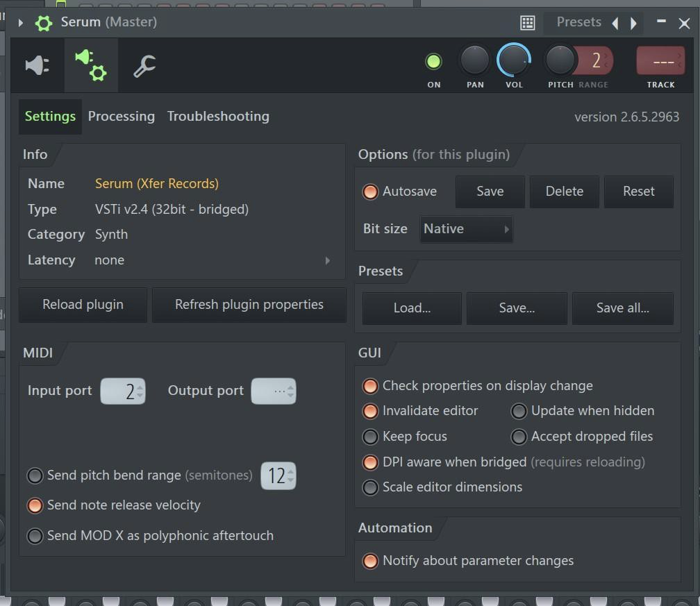The width and height of the screenshot is (700, 606).
Task: Select the next preset arrow
Action: point(633,23)
